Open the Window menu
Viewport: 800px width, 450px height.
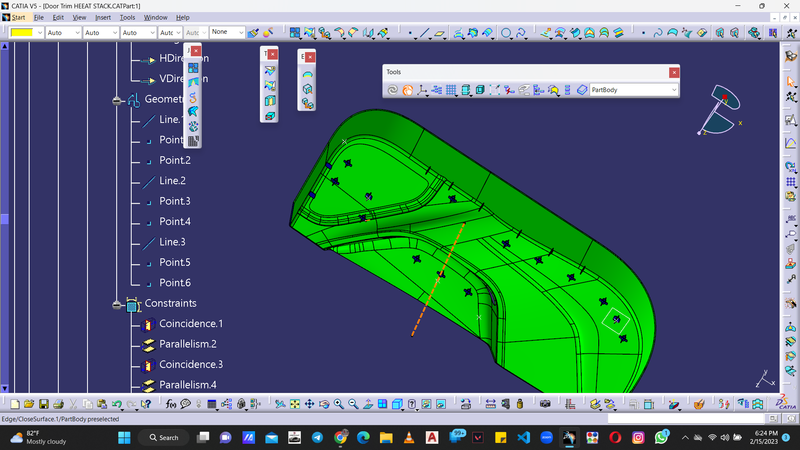[x=155, y=17]
